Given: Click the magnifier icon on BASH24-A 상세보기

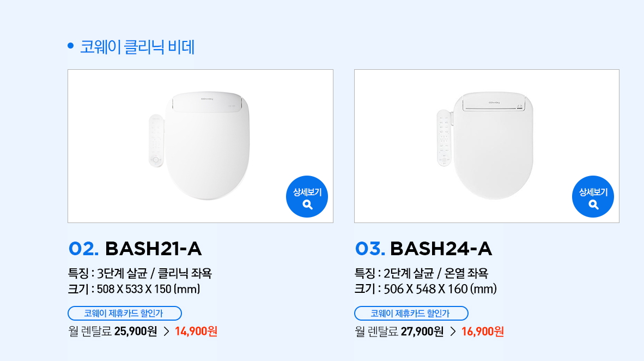Looking at the screenshot, I should tap(593, 204).
